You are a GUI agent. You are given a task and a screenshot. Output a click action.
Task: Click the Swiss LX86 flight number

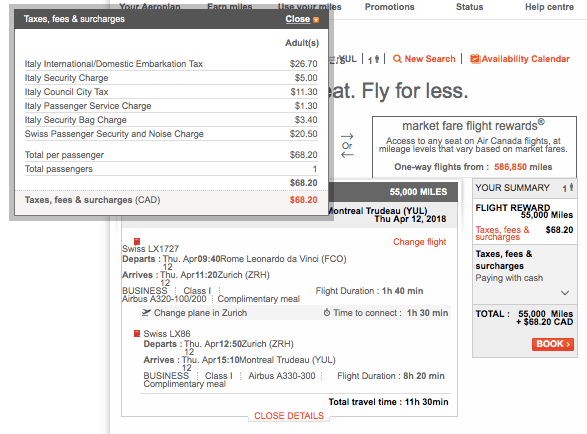pos(167,334)
